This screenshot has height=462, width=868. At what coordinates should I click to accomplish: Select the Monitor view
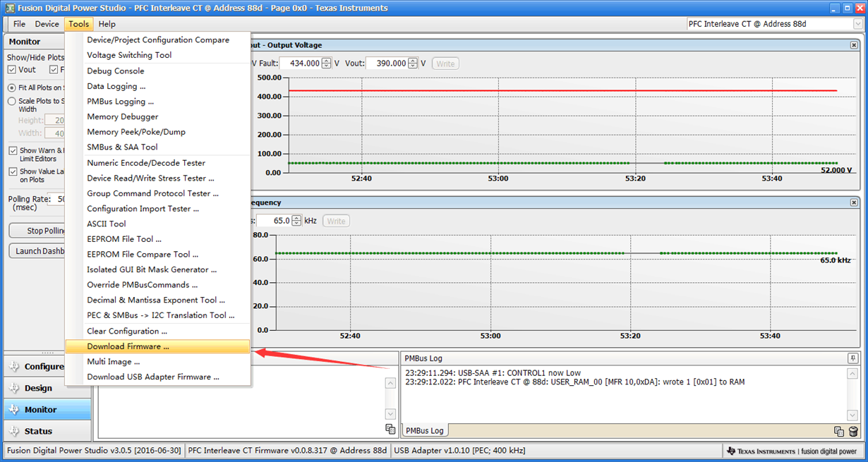click(47, 409)
